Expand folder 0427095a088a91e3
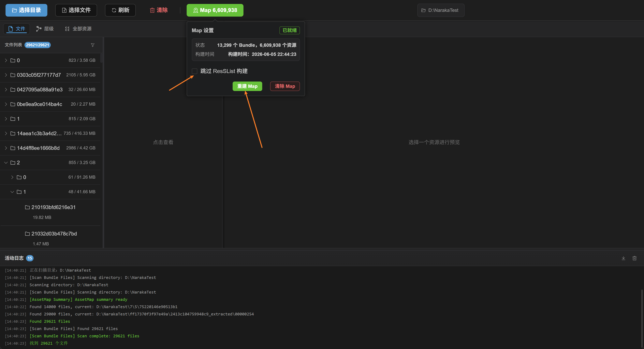644x349 pixels. coord(6,90)
